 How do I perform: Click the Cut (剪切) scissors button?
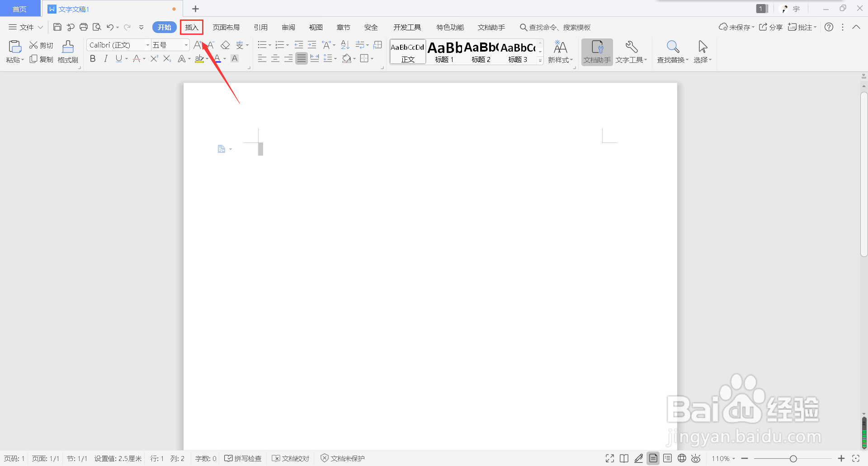coord(41,45)
